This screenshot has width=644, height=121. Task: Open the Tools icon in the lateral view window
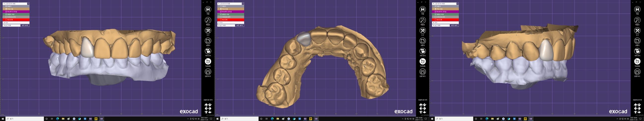click(x=637, y=30)
